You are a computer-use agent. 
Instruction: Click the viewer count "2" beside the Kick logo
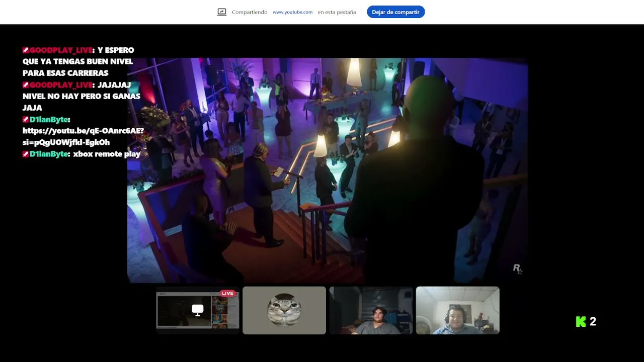pos(593,322)
